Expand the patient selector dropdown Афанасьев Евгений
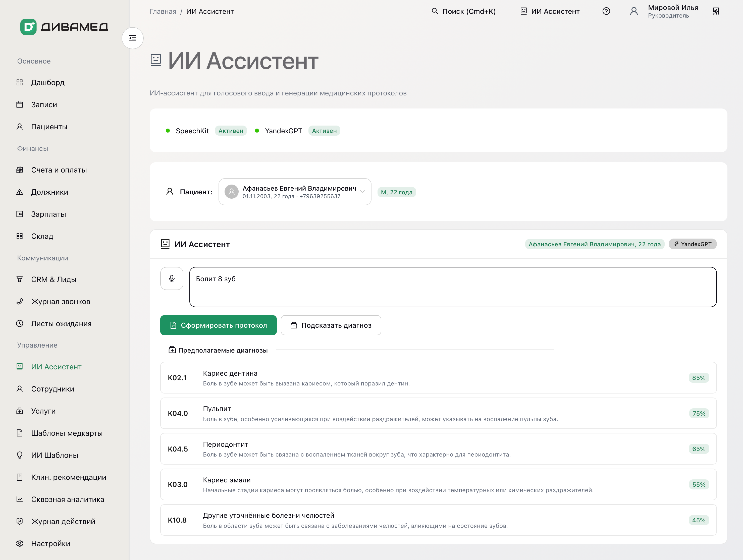 pos(295,192)
